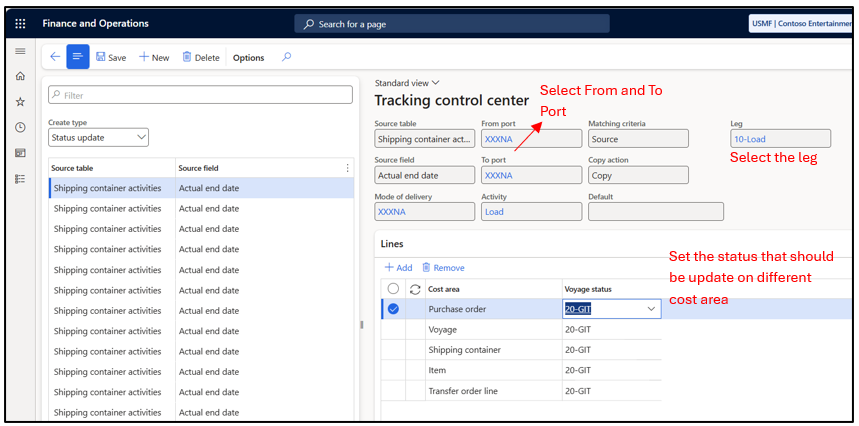Open Workspaces icon in sidebar
859x426 pixels.
click(x=20, y=153)
